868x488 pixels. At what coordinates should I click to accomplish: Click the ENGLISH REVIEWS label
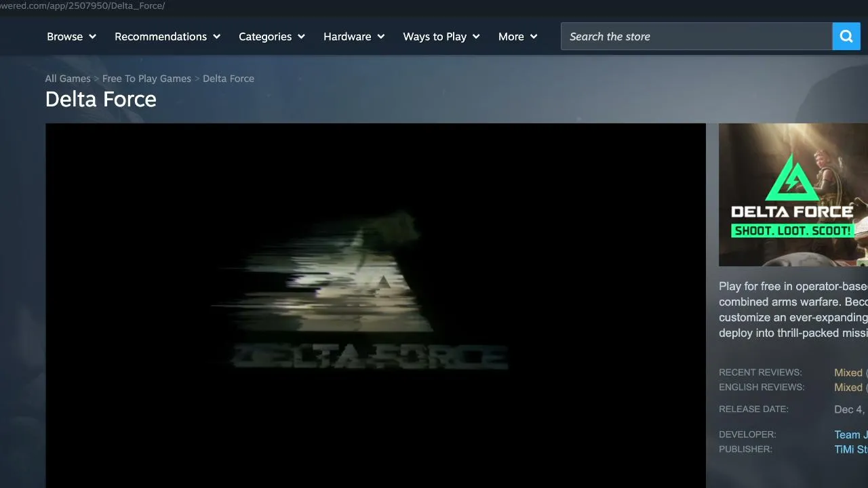tap(762, 388)
